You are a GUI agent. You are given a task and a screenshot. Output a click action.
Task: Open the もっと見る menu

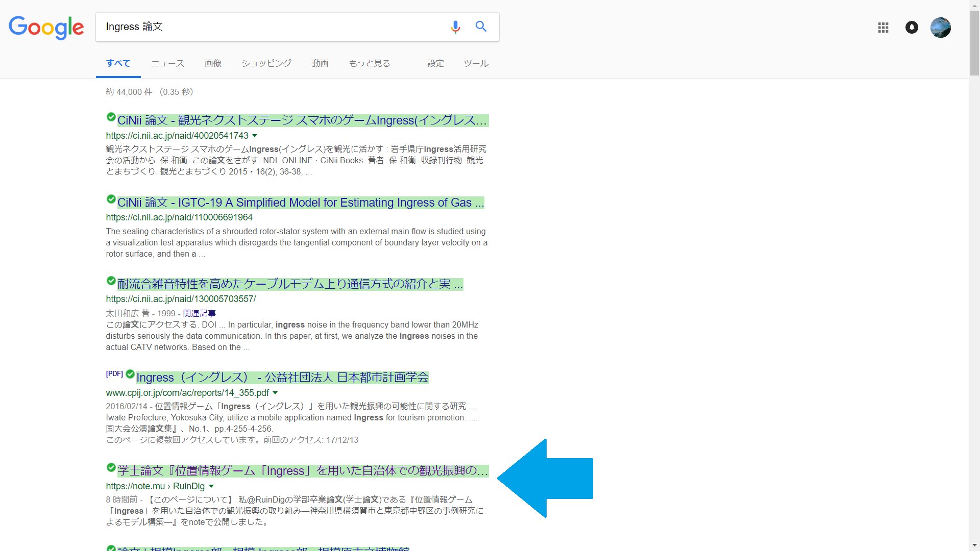click(369, 63)
